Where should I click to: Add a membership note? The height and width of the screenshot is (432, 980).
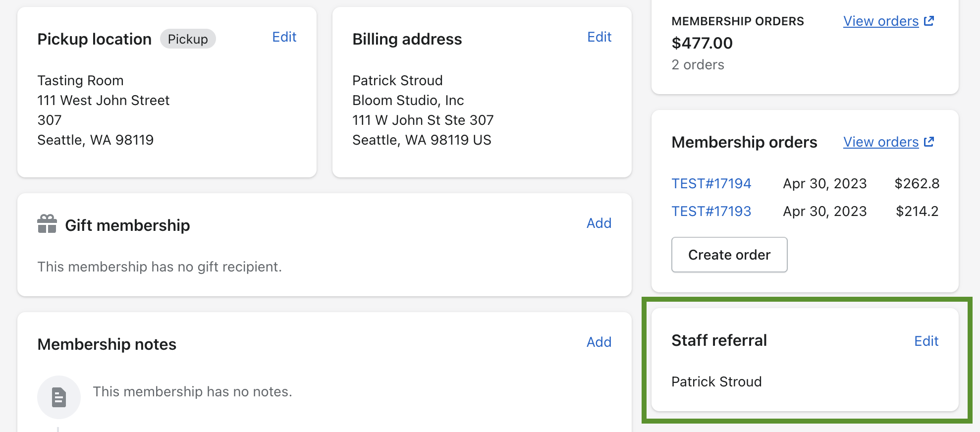pos(599,342)
